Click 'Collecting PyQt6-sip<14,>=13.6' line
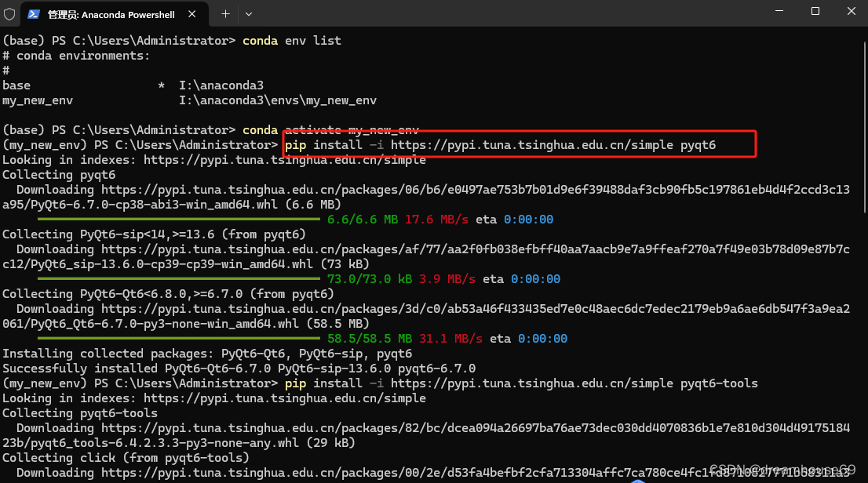The image size is (868, 483). (x=154, y=234)
